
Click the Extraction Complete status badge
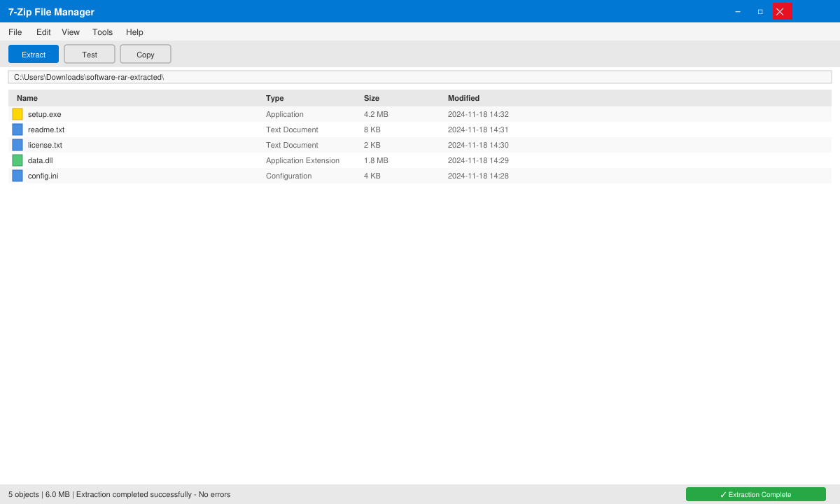pos(756,494)
